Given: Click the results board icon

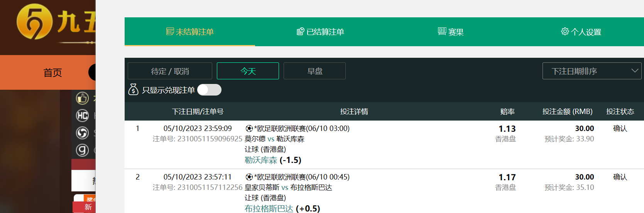Looking at the screenshot, I should click(x=442, y=31).
